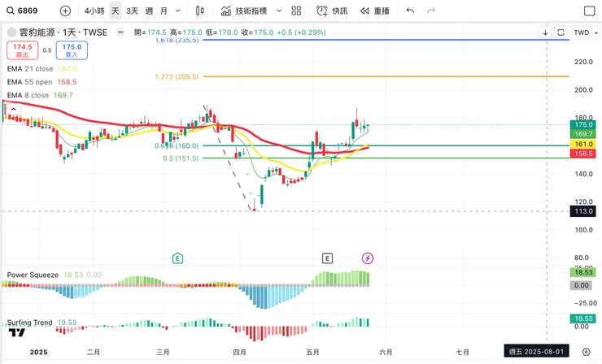This screenshot has width=602, height=364.
Task: Select the 週 weekly timeframe
Action: [149, 11]
